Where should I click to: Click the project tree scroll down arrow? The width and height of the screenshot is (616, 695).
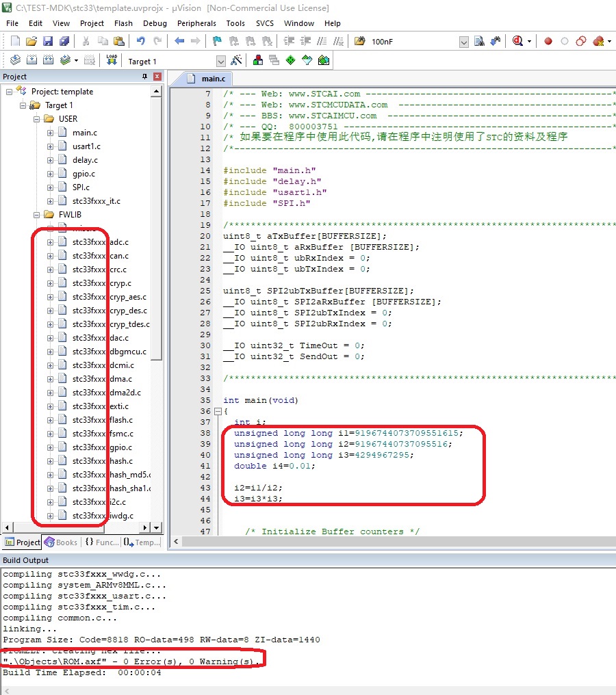tap(156, 527)
